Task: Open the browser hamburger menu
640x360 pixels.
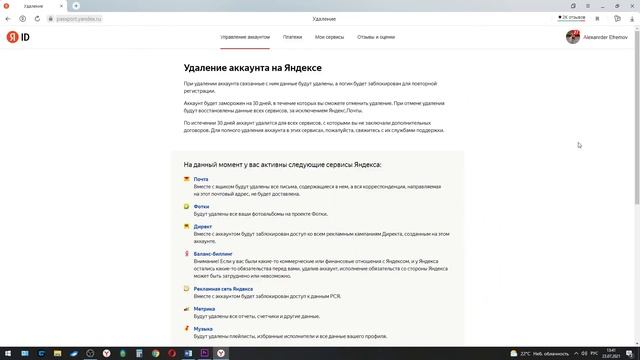Action: pos(588,6)
